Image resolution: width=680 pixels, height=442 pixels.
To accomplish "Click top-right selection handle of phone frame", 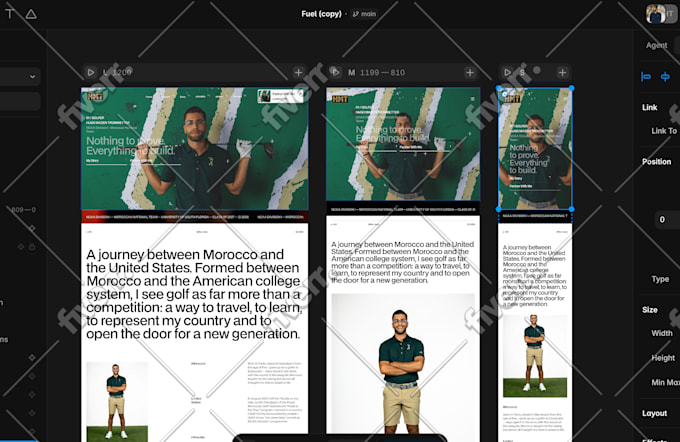I will (x=572, y=88).
